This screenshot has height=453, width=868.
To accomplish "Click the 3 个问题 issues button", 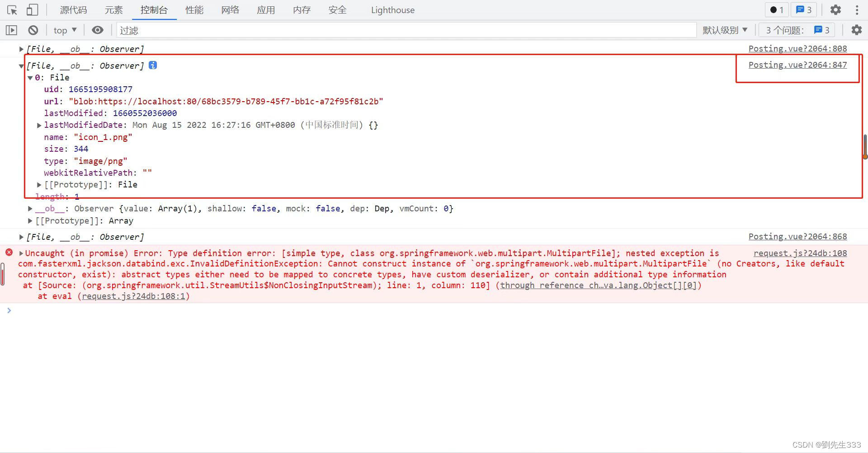I will pos(797,30).
